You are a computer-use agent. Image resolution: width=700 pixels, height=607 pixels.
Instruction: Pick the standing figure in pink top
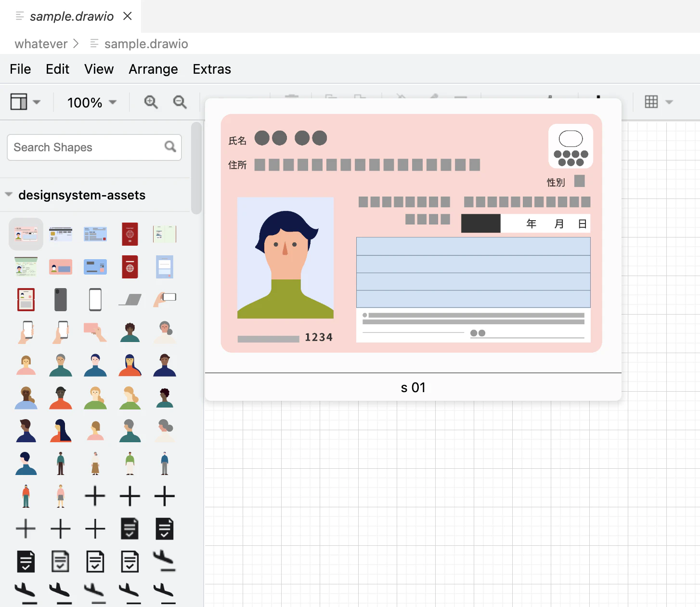click(x=61, y=496)
